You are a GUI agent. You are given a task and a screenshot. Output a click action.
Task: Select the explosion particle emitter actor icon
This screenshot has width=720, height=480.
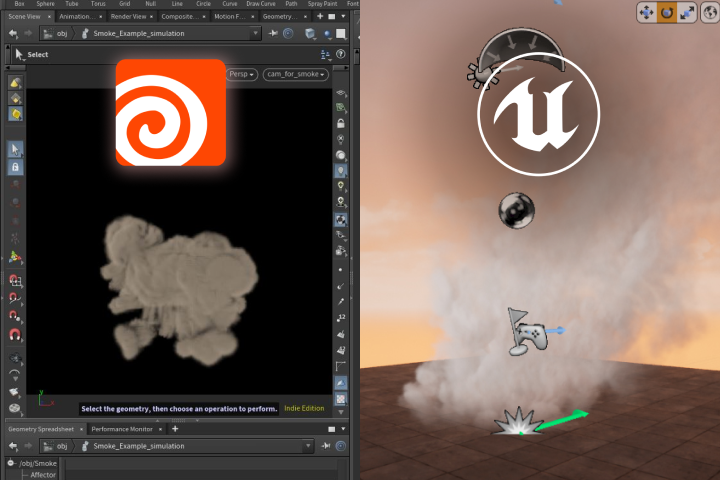[518, 421]
